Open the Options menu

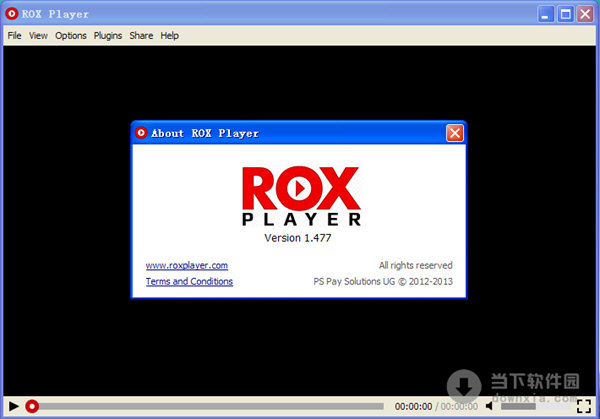click(x=71, y=36)
